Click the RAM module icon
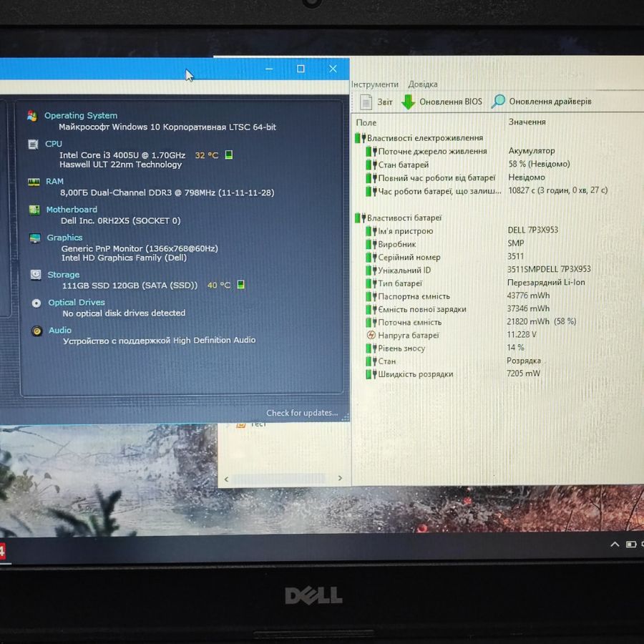Image resolution: width=644 pixels, height=644 pixels. pyautogui.click(x=34, y=182)
